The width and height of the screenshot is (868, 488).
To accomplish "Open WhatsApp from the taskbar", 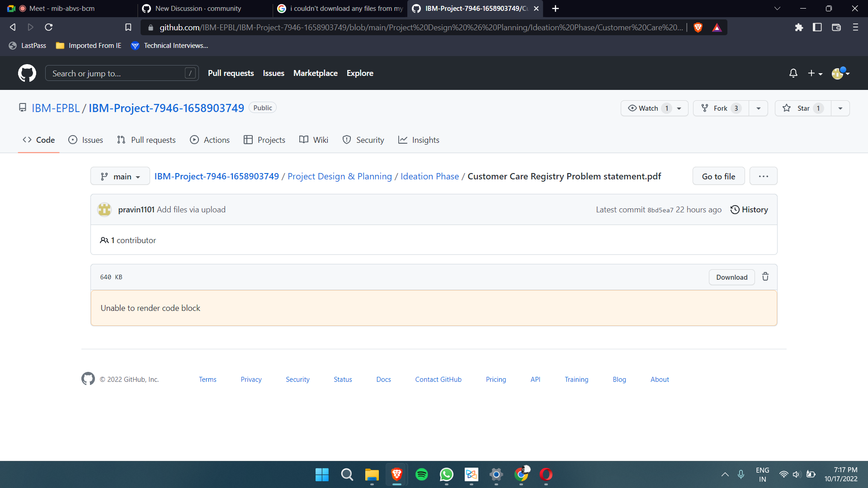I will [x=446, y=474].
